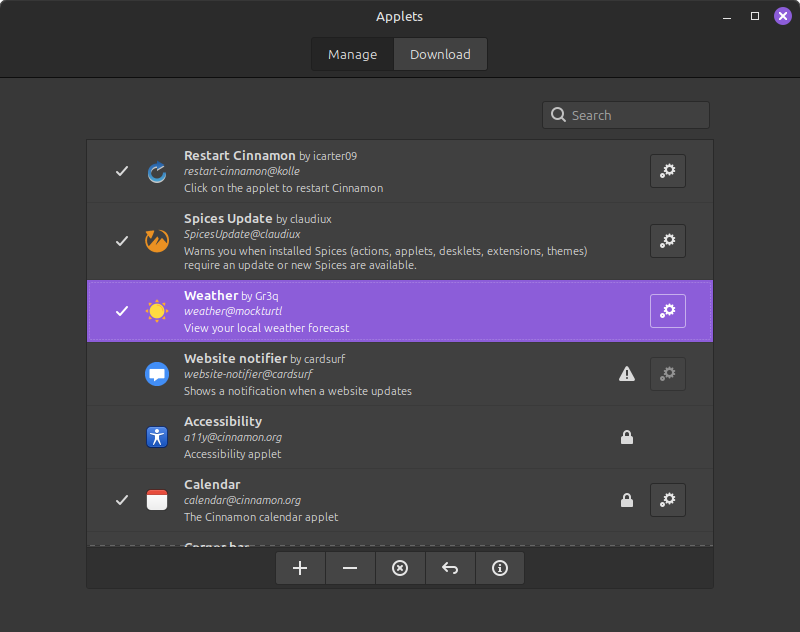Select the Accessibility applet icon
800x632 pixels.
(157, 437)
